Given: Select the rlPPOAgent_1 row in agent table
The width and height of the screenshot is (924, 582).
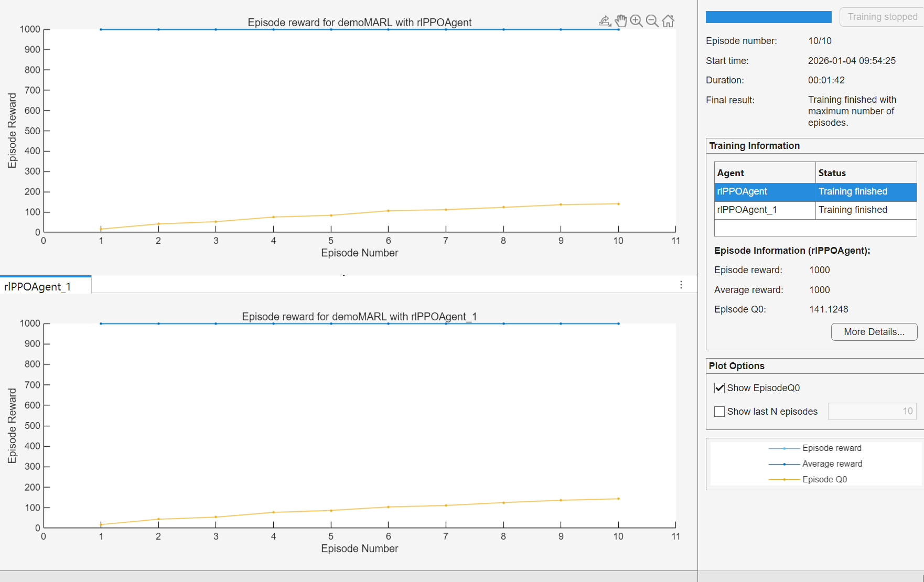Looking at the screenshot, I should pos(815,210).
